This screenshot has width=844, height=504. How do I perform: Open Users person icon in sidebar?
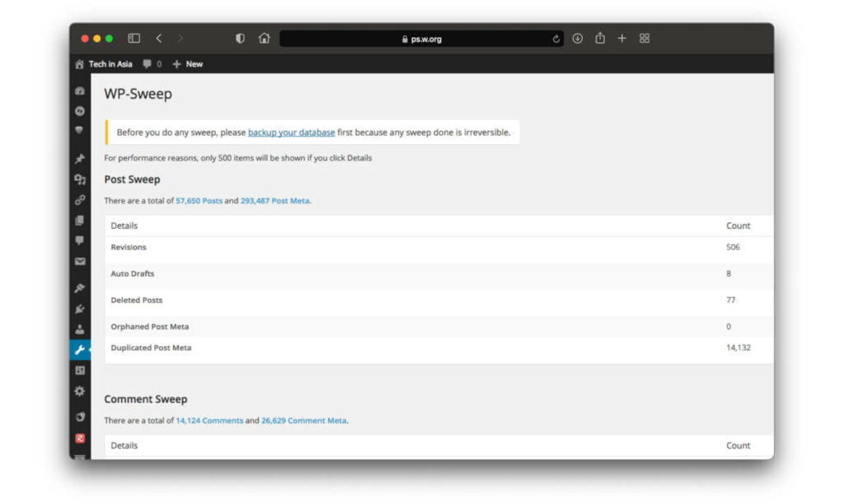click(x=80, y=329)
